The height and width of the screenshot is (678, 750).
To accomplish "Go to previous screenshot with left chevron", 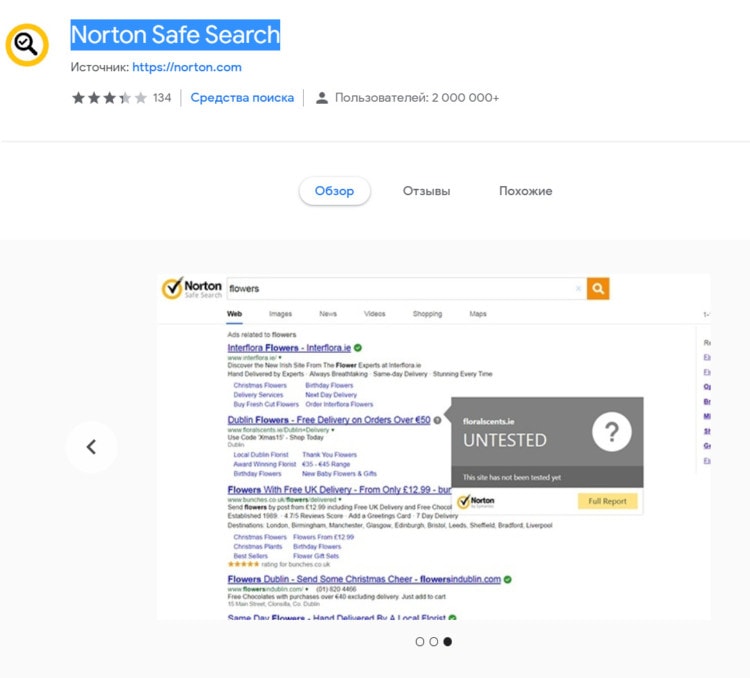I will [92, 447].
